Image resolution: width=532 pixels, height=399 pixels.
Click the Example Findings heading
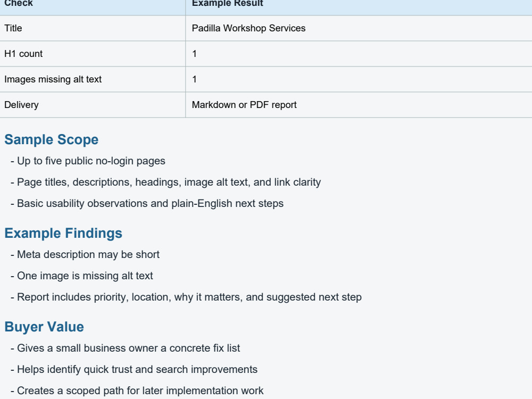point(63,233)
